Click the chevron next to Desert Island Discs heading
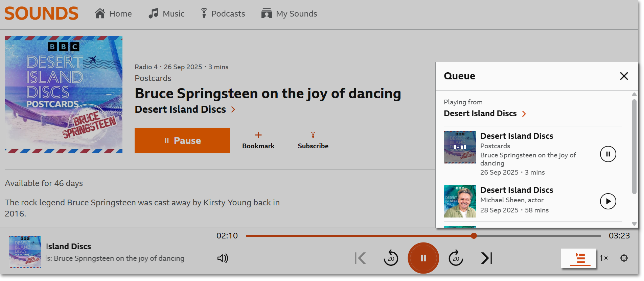Viewport: 644px width, 281px height. pos(233,109)
